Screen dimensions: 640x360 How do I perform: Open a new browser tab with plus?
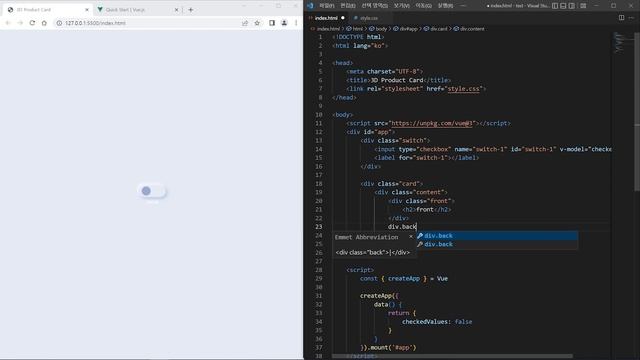pyautogui.click(x=191, y=9)
